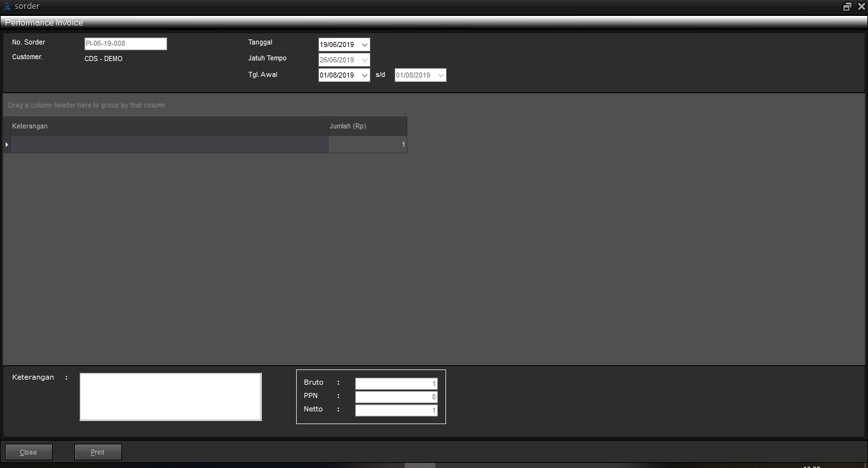The height and width of the screenshot is (468, 868).
Task: Expand the Jatuh Tempo date picker
Action: pos(364,60)
